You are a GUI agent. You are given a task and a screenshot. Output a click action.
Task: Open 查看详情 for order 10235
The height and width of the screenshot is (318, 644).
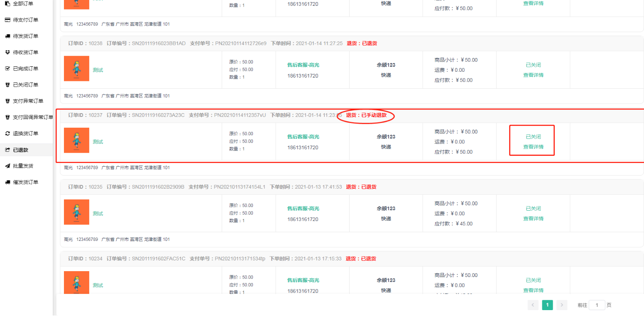click(x=533, y=218)
